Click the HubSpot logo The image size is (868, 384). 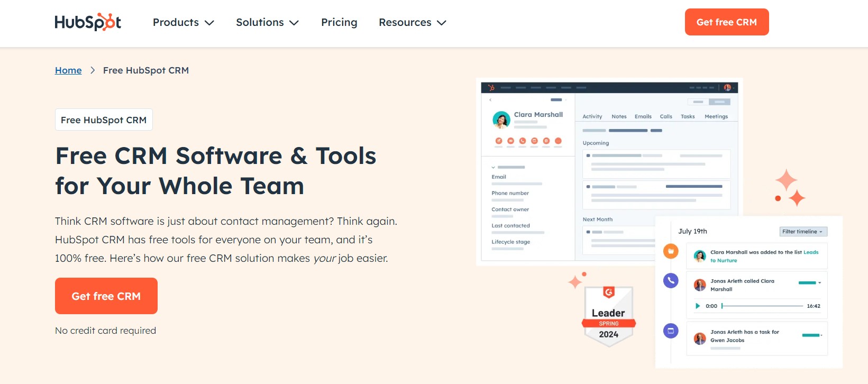click(88, 22)
